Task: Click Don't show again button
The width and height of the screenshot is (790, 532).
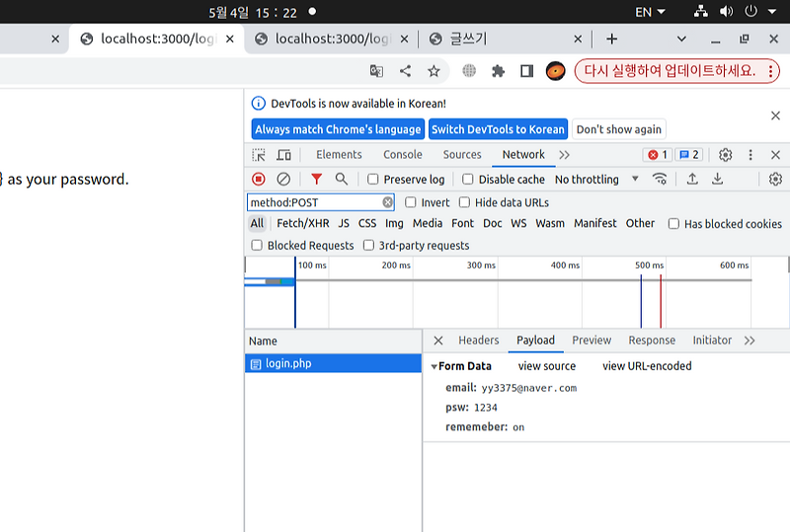Action: point(619,129)
